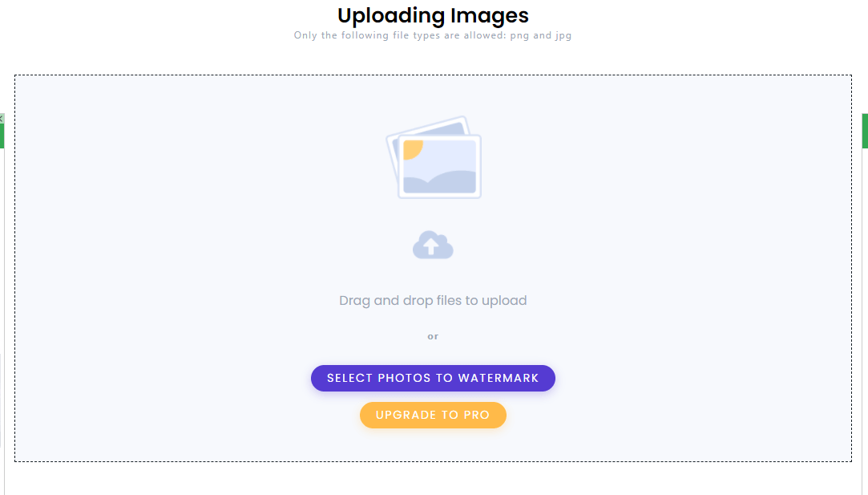Viewport: 868px width, 495px height.
Task: Click the Drag and drop files text
Action: click(433, 300)
